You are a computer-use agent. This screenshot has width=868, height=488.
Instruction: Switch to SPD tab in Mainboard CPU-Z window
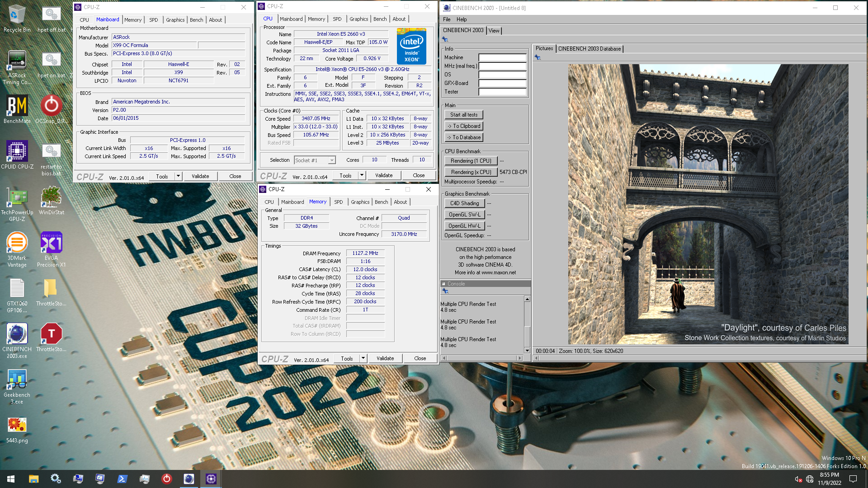tap(154, 20)
